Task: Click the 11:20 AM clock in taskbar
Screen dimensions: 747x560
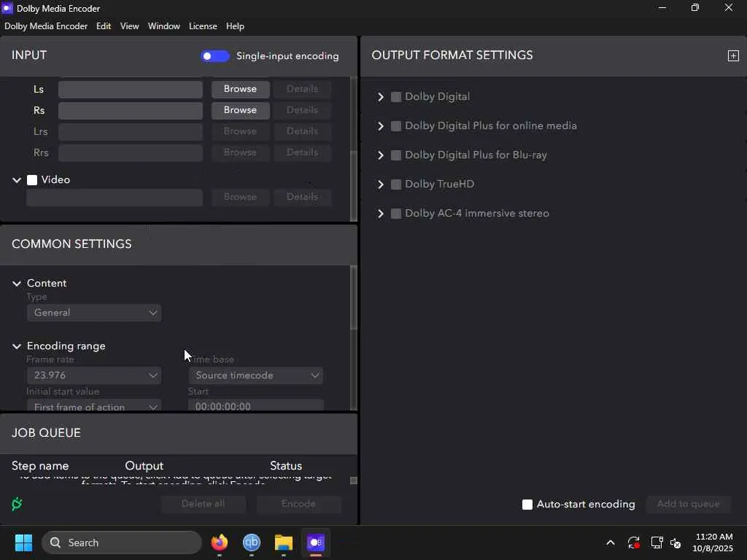Action: 713,537
